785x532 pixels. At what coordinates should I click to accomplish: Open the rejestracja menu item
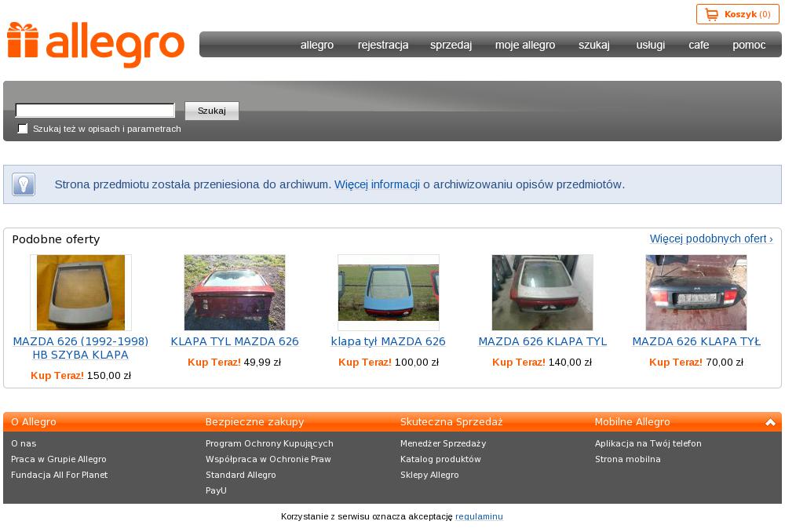(x=383, y=45)
